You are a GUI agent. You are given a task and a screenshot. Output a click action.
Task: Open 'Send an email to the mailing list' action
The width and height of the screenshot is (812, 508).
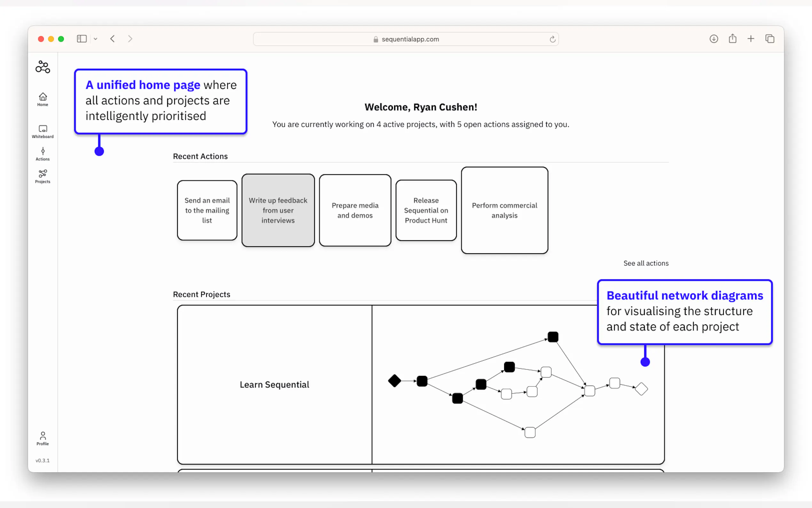(x=207, y=210)
